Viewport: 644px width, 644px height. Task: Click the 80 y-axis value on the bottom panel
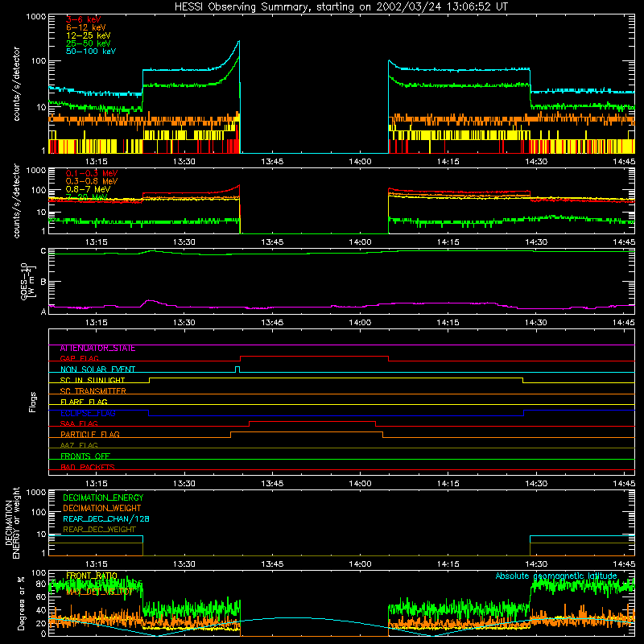tap(41, 584)
